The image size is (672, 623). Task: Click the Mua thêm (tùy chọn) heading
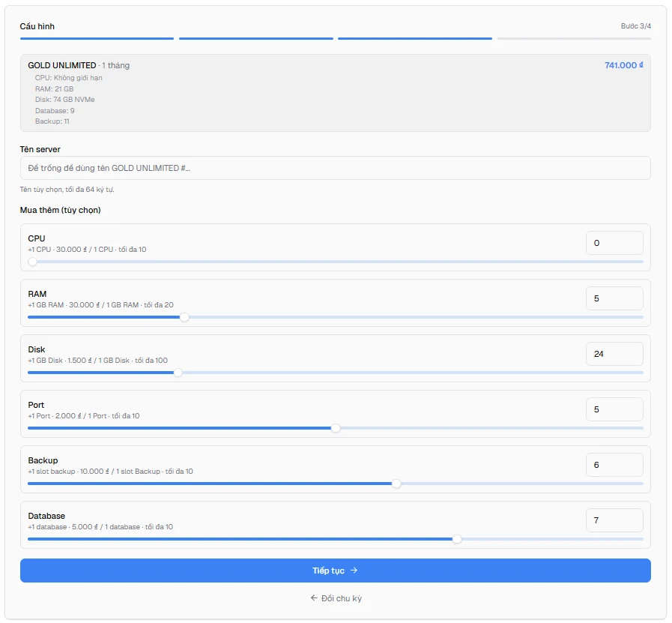[61, 210]
